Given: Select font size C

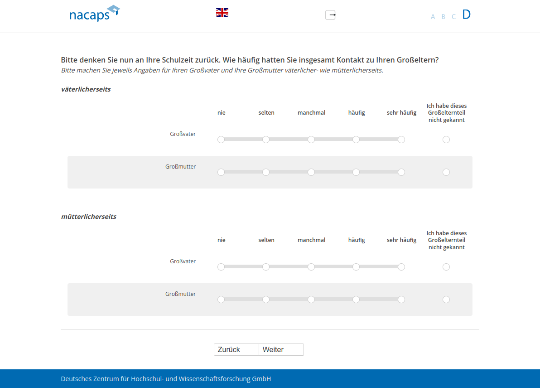Looking at the screenshot, I should pos(453,17).
